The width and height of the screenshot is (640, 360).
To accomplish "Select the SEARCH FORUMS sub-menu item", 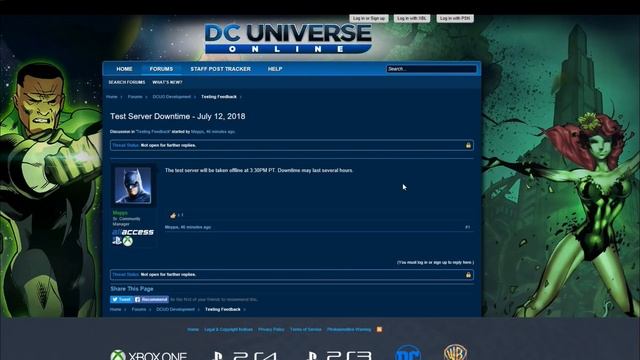I will (x=127, y=82).
